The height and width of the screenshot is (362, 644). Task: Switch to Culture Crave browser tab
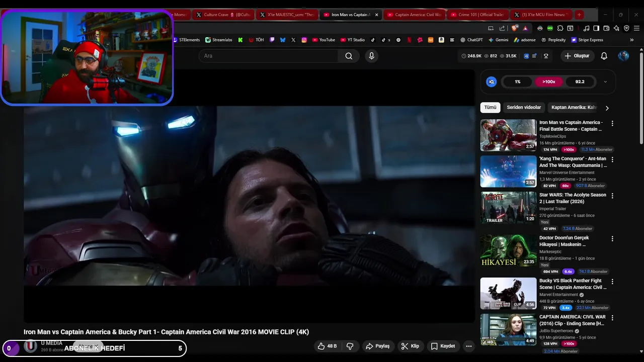(x=223, y=15)
